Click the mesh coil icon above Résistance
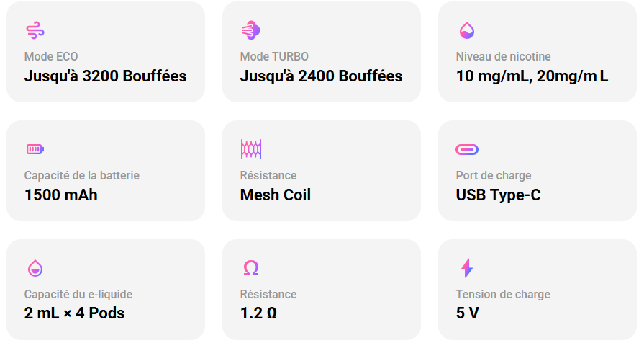Viewport: 644px width, 343px height. (250, 149)
